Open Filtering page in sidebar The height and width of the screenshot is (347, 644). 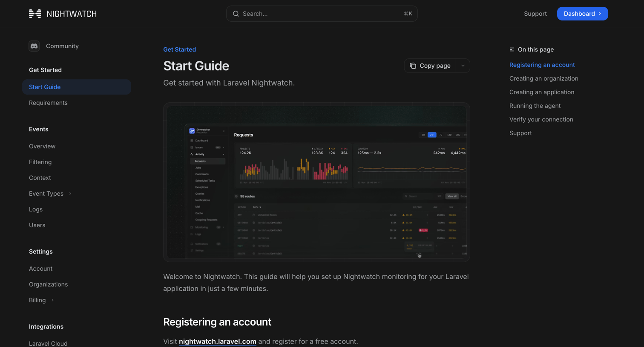[x=40, y=162]
